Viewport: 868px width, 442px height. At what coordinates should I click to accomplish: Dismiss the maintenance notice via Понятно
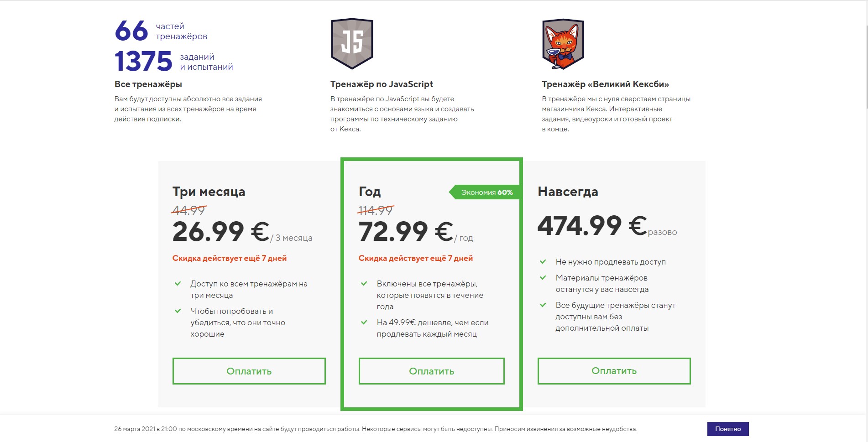(728, 429)
